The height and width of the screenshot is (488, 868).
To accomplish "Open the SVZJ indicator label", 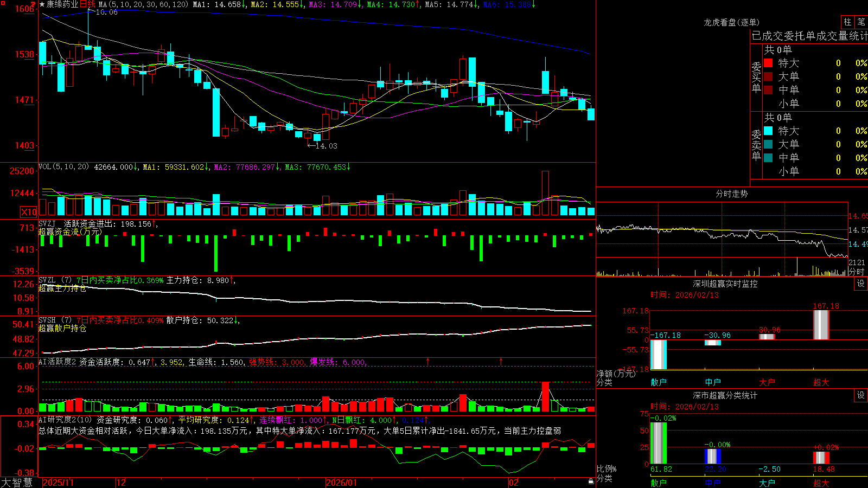I will [x=47, y=224].
